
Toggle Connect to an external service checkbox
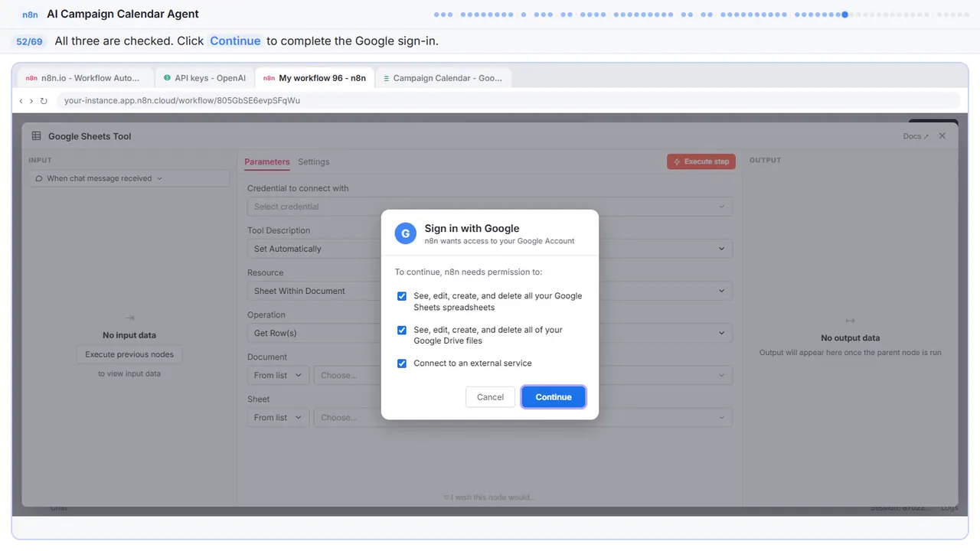click(402, 364)
